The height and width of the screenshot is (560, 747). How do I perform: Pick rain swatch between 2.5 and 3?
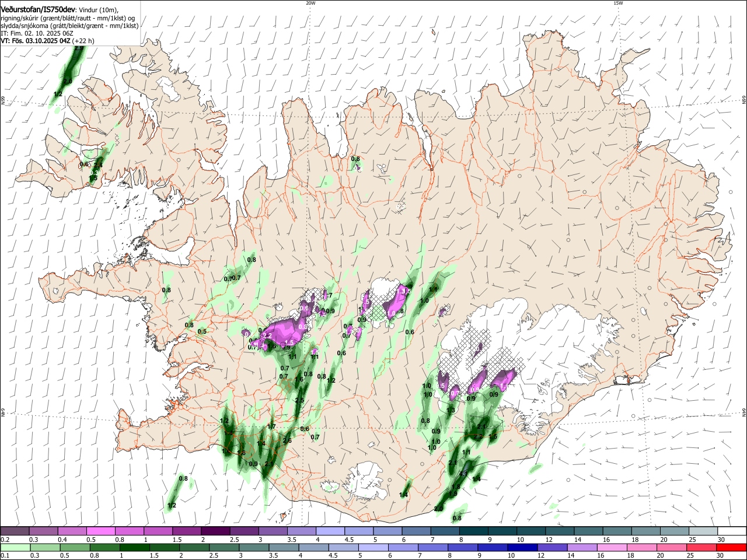point(224,548)
